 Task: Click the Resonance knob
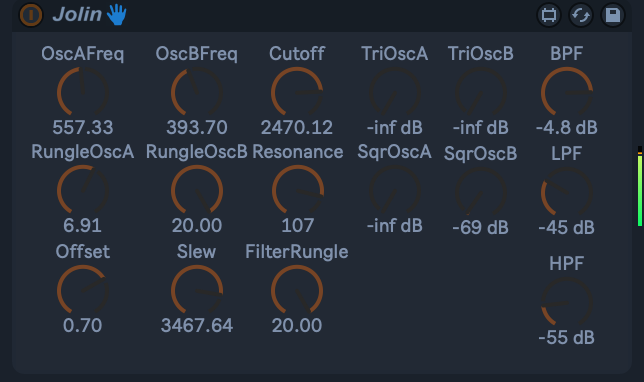pyautogui.click(x=298, y=190)
